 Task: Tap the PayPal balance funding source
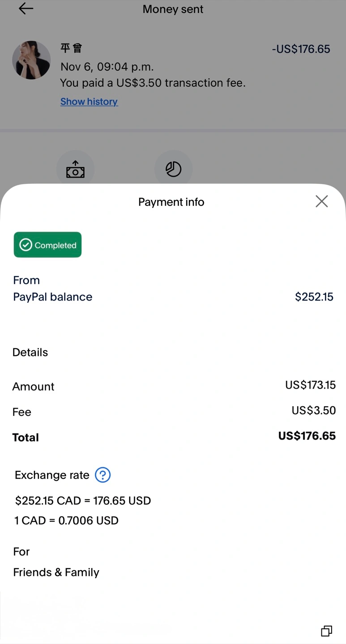pyautogui.click(x=52, y=297)
